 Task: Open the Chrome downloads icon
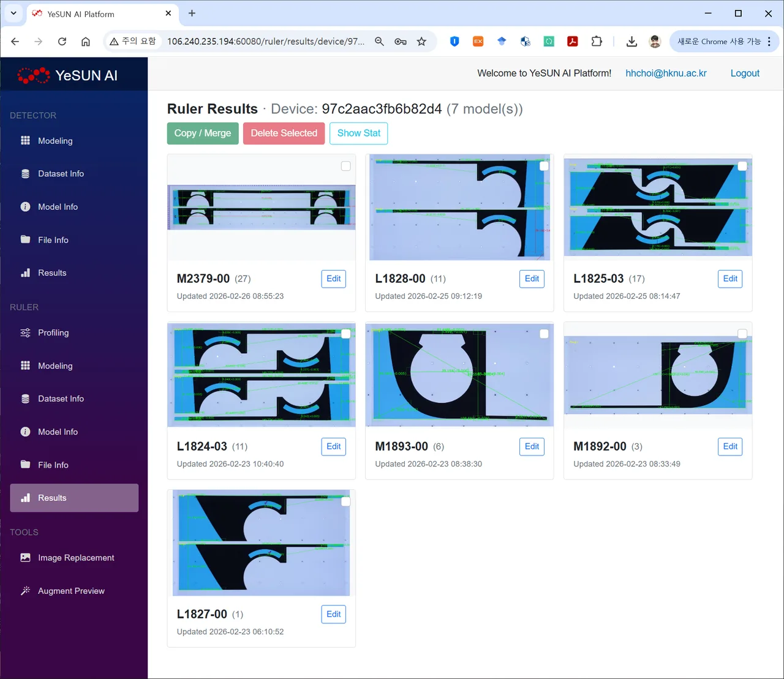(x=631, y=42)
